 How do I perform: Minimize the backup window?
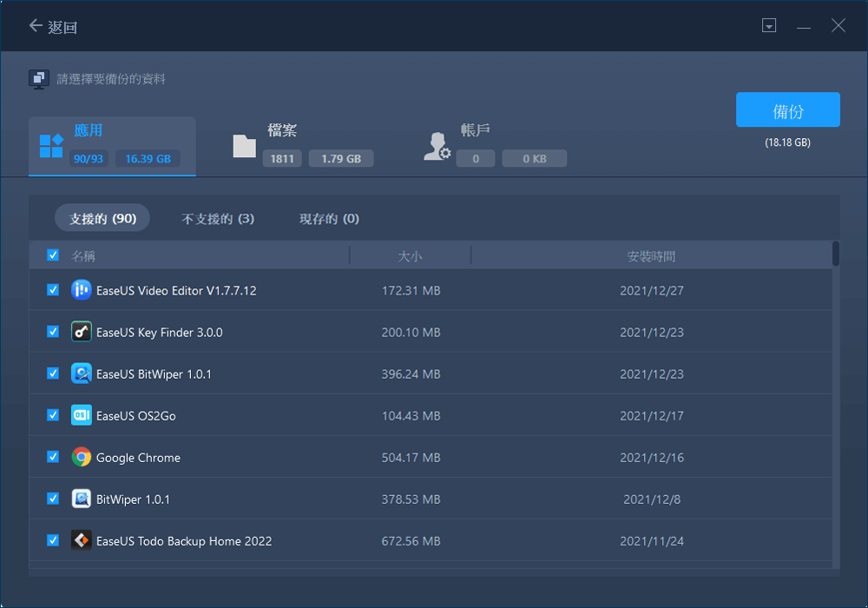(804, 27)
